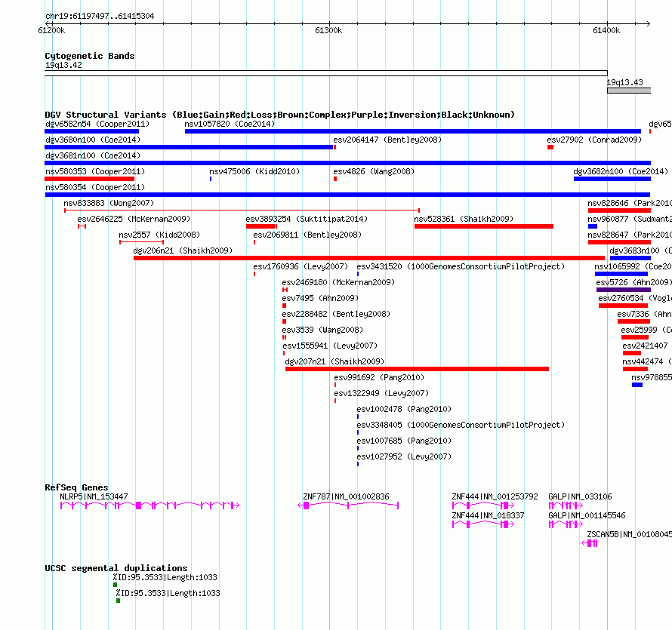This screenshot has height=630, width=672.
Task: Click the dgv3682n100 (Coe2014) label
Action: 621,172
